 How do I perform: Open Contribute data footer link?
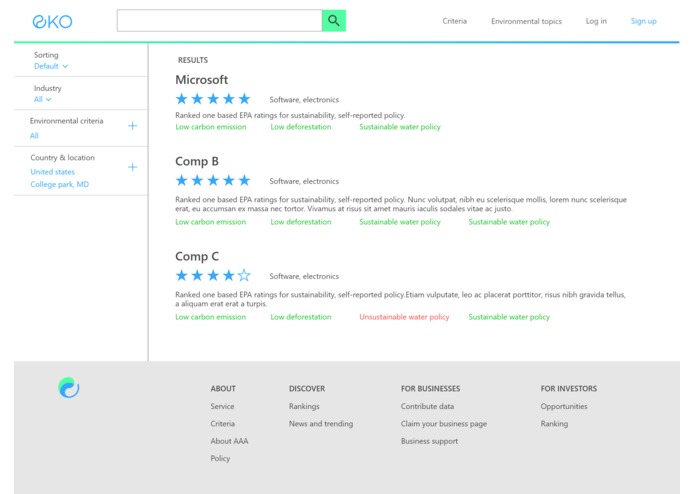[x=427, y=406]
